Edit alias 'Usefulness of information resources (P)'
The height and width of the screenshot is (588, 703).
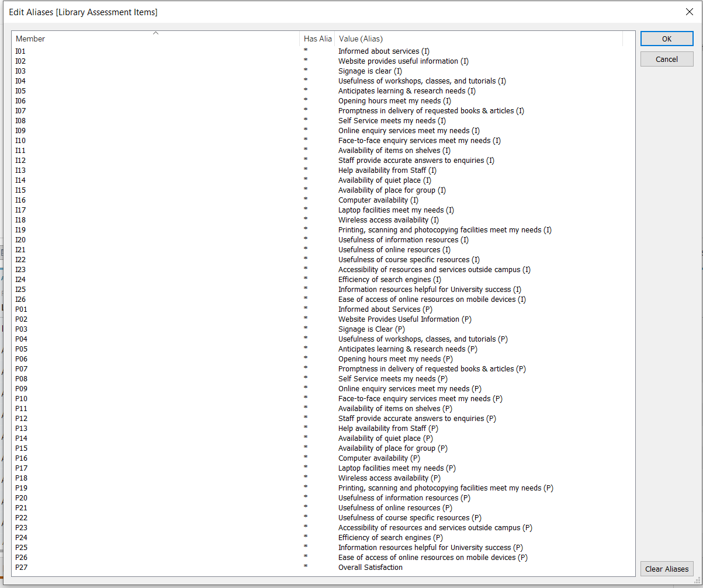[x=404, y=498]
